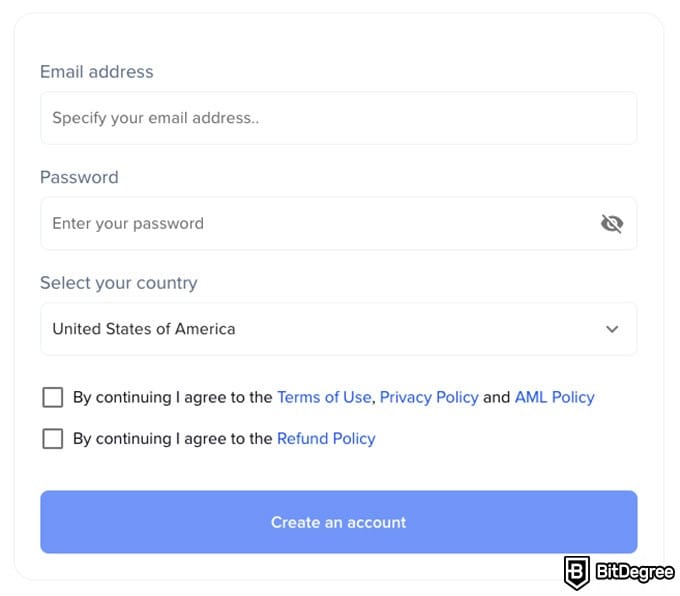
Task: Click the Select your country label
Action: point(119,283)
